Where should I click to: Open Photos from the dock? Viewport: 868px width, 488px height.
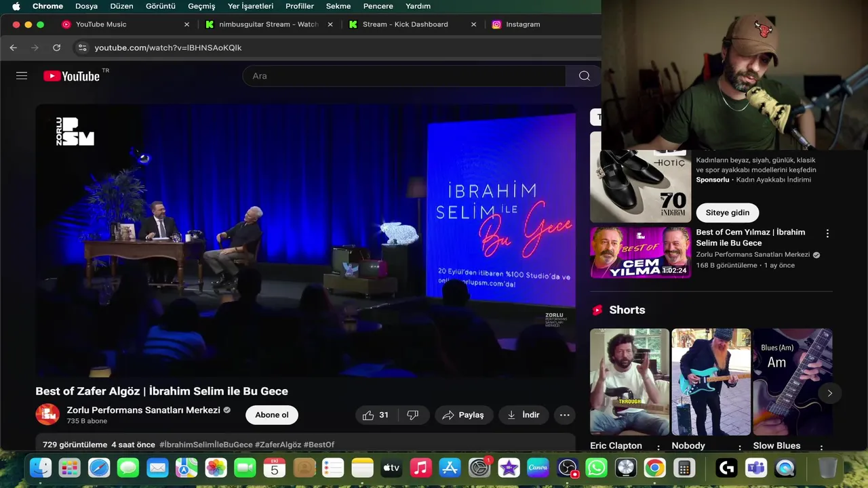216,468
